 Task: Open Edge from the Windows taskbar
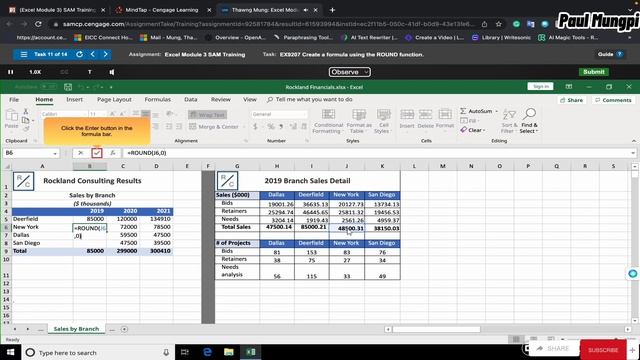207,352
